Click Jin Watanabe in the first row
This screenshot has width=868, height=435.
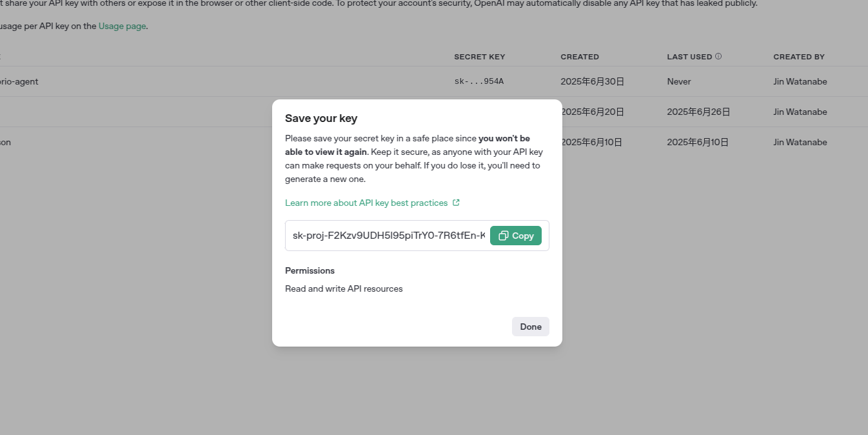800,81
